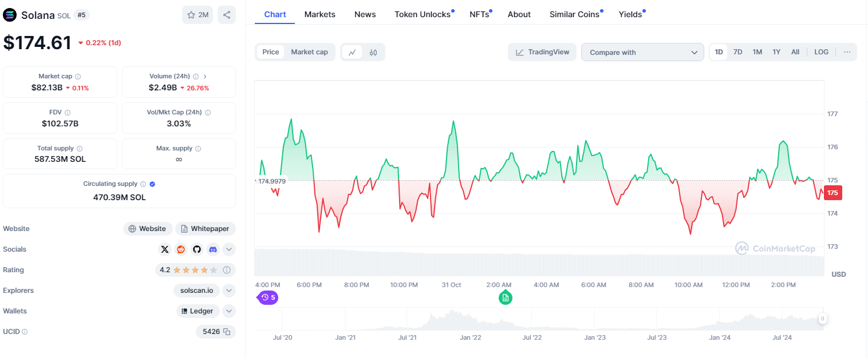868x358 pixels.
Task: Switch to the Markets tab
Action: 319,14
